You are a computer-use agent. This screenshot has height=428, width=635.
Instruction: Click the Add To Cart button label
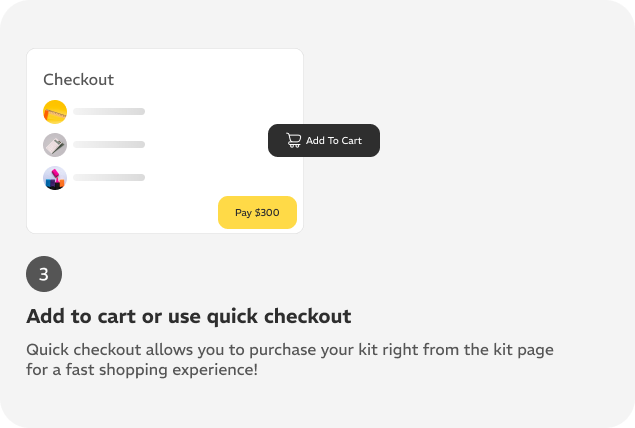334,141
